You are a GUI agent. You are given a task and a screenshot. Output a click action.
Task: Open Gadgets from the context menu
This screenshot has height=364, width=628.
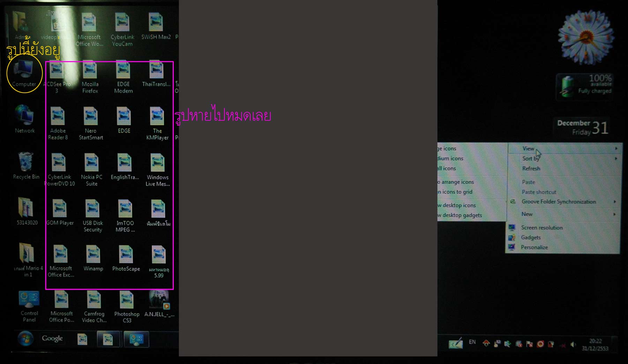click(563, 237)
